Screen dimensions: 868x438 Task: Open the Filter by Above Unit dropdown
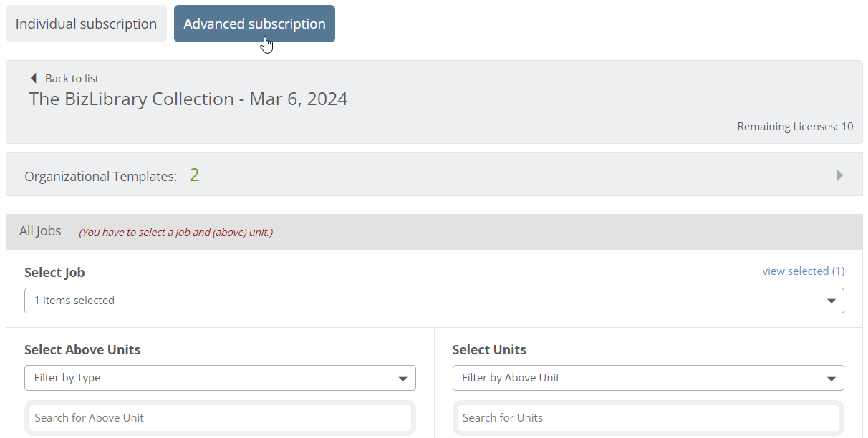pyautogui.click(x=648, y=378)
